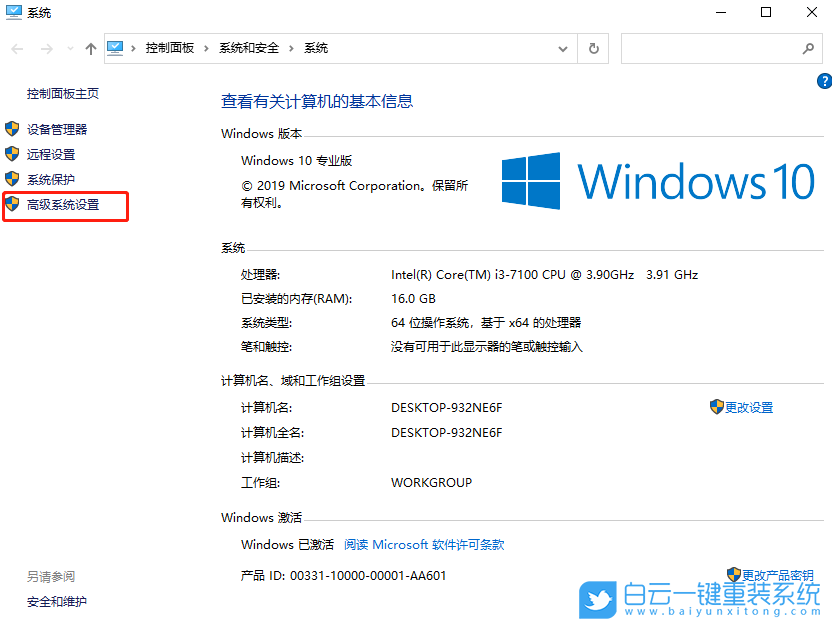Open the address bar history dropdown
The image size is (832, 624).
pyautogui.click(x=563, y=47)
